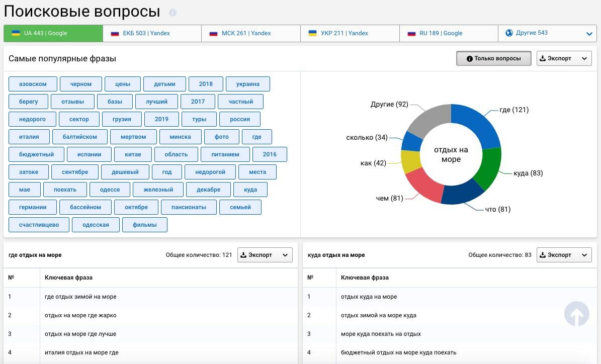Click the scroll-to-top arrow icon
The image size is (601, 364).
pos(576,314)
